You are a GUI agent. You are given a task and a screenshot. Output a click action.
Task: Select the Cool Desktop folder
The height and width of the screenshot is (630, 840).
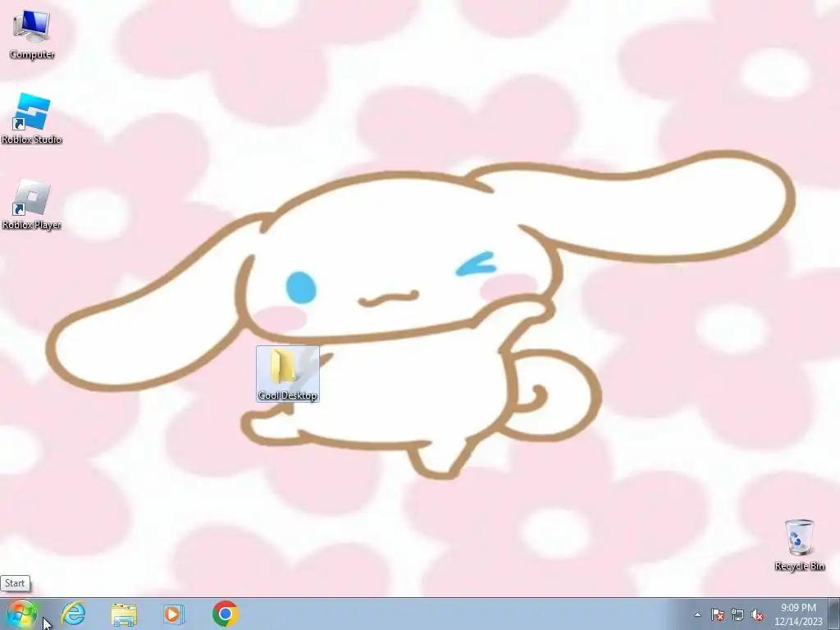[x=288, y=374]
